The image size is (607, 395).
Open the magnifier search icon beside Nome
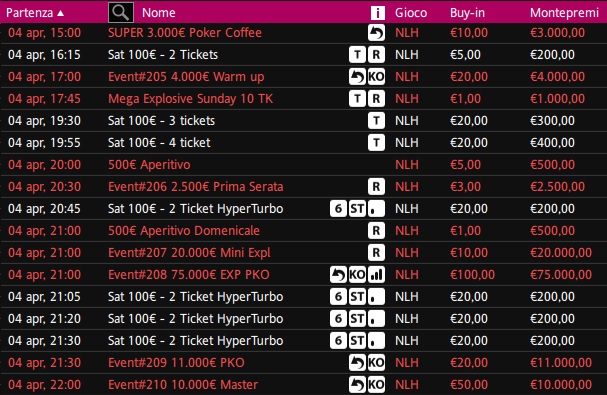121,12
